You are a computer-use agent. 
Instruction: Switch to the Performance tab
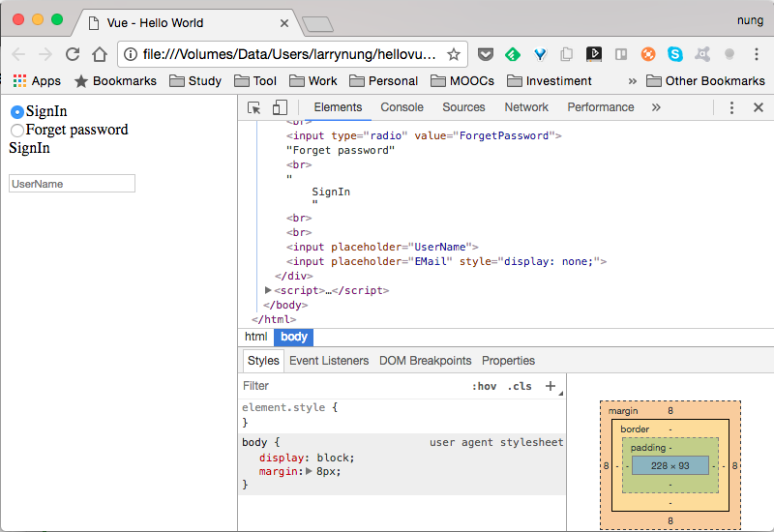601,107
